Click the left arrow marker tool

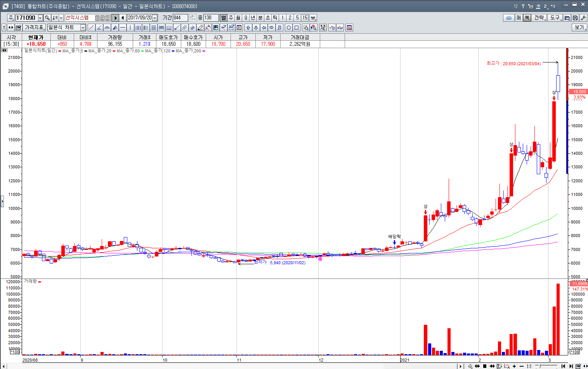264,28
